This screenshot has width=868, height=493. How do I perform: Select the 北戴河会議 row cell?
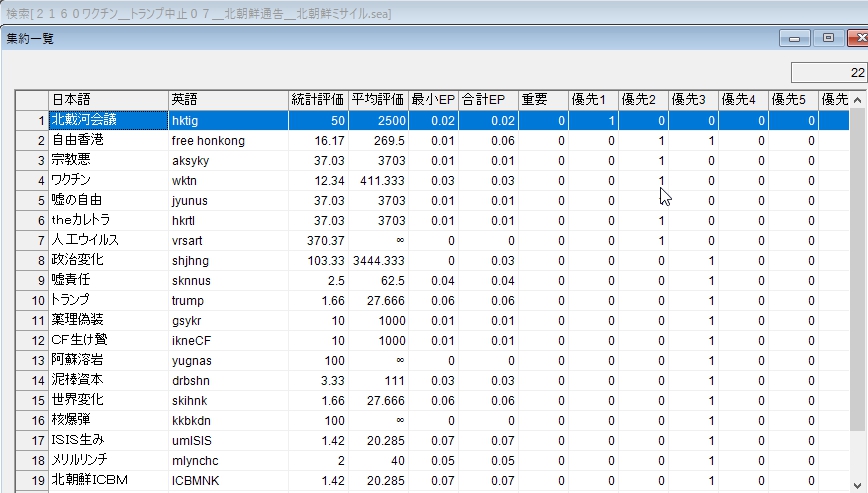(x=108, y=120)
